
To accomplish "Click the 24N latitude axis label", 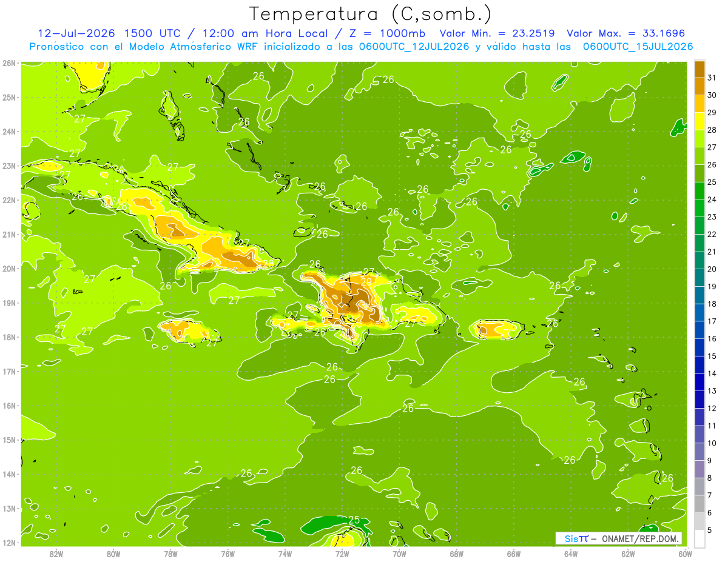I will [x=9, y=132].
